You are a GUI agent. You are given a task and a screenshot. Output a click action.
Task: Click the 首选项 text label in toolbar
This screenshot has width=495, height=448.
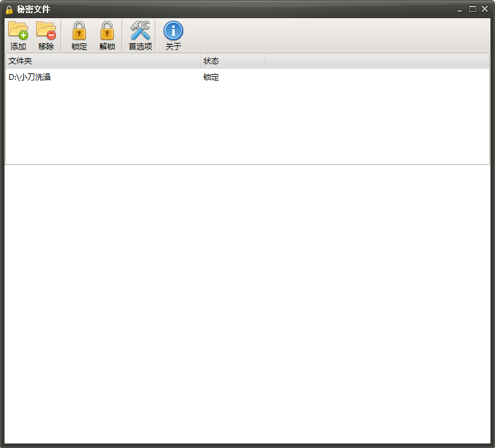click(x=140, y=47)
